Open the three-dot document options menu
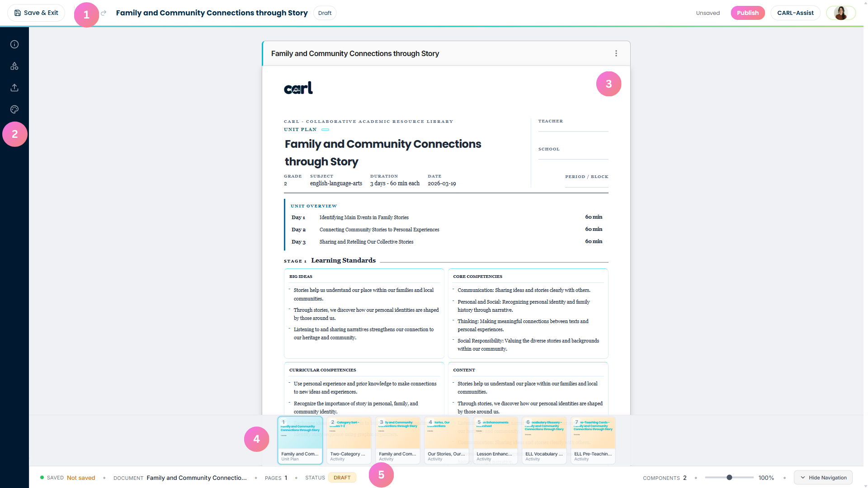The height and width of the screenshot is (488, 868). click(616, 53)
